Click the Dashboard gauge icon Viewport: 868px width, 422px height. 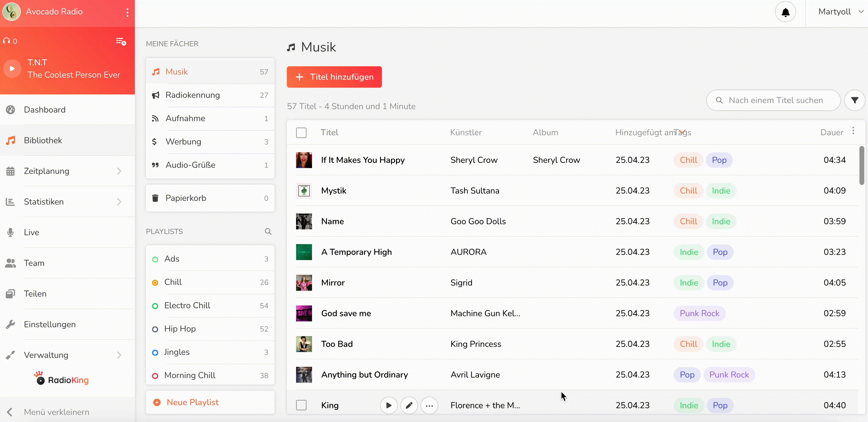[x=10, y=110]
